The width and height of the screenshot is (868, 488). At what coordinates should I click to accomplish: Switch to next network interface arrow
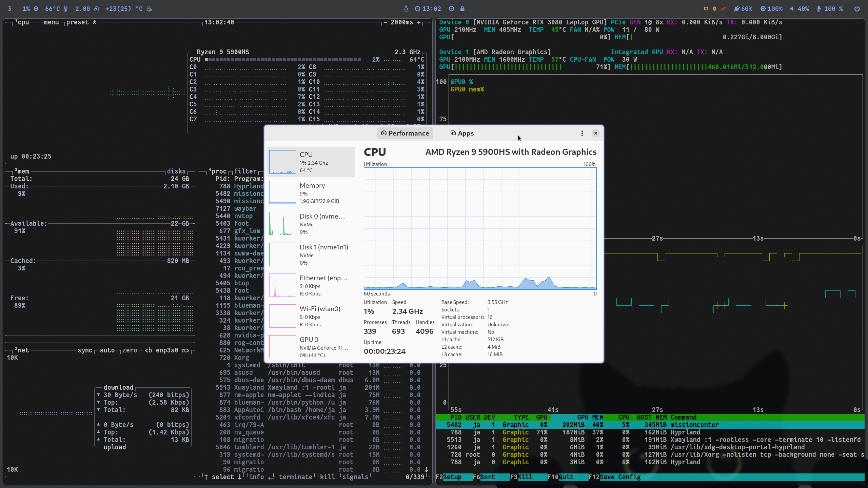click(x=185, y=350)
